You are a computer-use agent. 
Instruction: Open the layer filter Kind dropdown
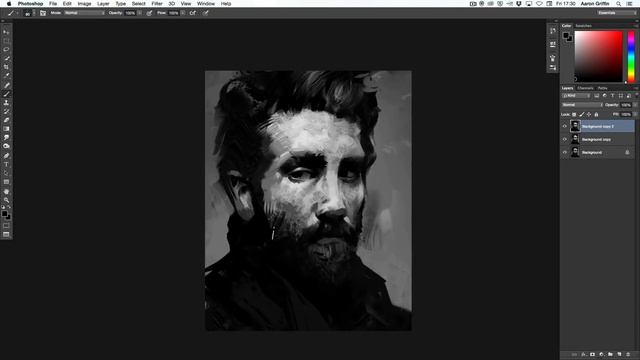pos(576,96)
